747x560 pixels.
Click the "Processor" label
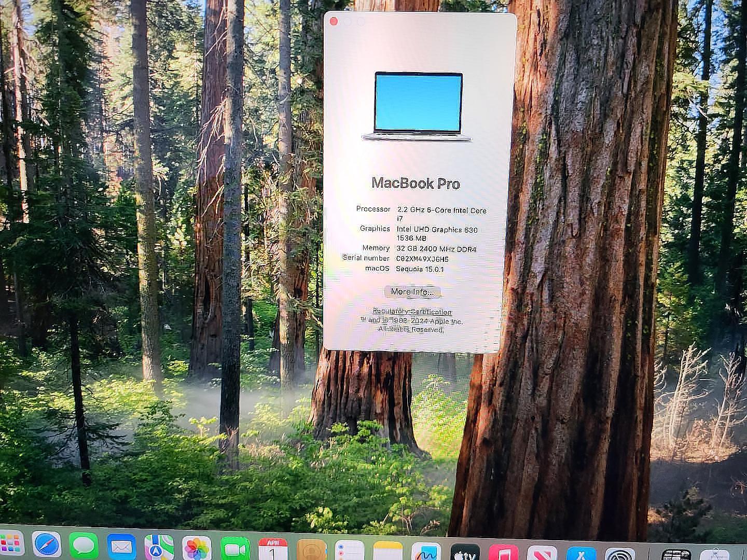pyautogui.click(x=373, y=209)
